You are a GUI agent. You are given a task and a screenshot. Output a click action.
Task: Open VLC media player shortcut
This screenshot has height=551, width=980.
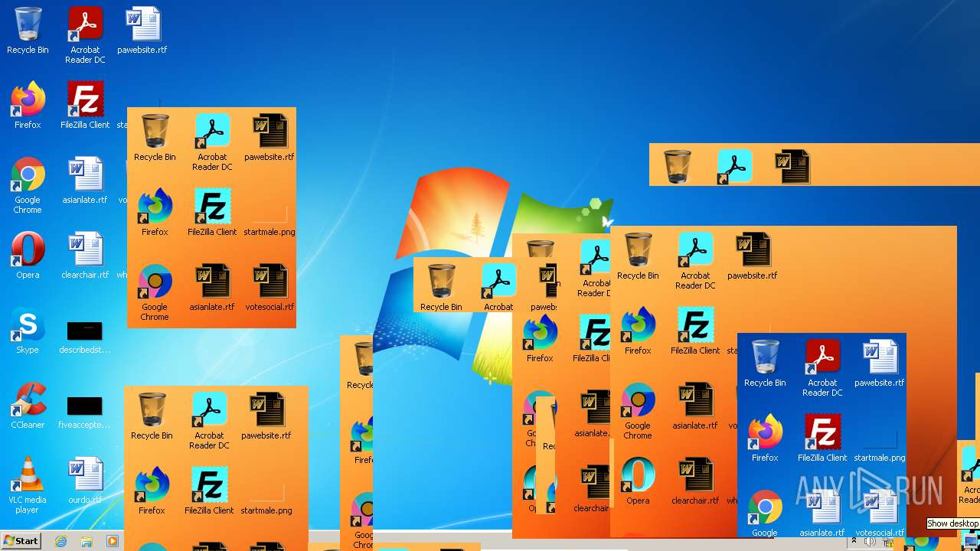pyautogui.click(x=28, y=486)
